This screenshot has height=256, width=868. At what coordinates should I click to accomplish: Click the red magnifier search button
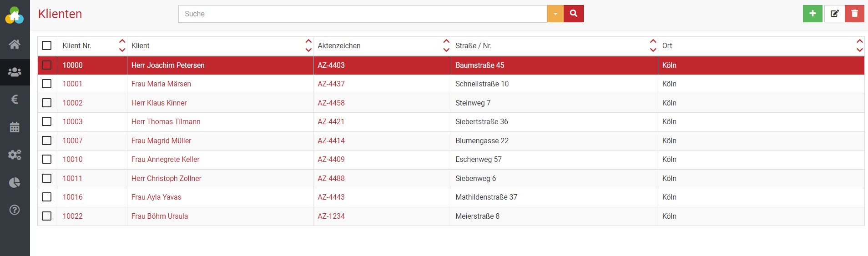(573, 14)
